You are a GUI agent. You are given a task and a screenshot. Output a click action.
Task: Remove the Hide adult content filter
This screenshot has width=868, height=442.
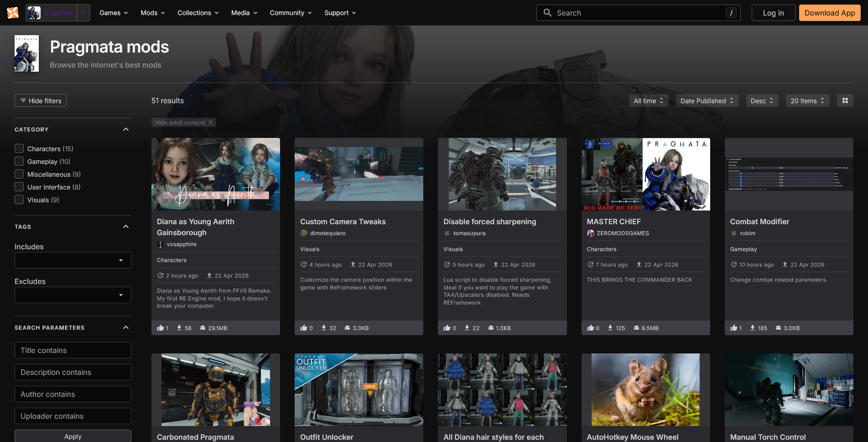click(x=211, y=122)
